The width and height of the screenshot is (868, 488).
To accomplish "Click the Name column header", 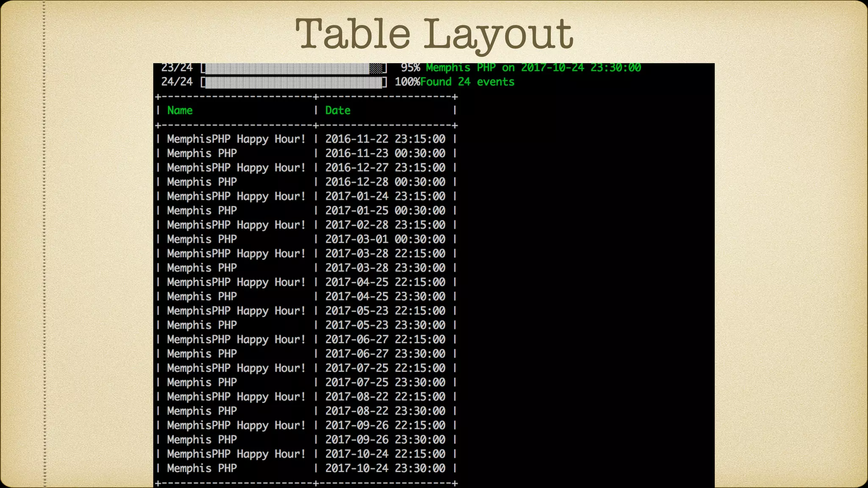I will pyautogui.click(x=180, y=111).
